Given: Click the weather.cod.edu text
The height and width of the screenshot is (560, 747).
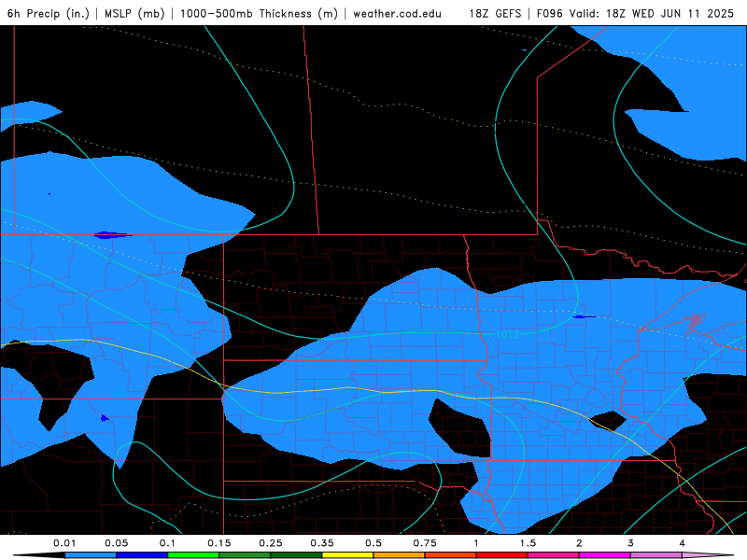Looking at the screenshot, I should (x=397, y=13).
